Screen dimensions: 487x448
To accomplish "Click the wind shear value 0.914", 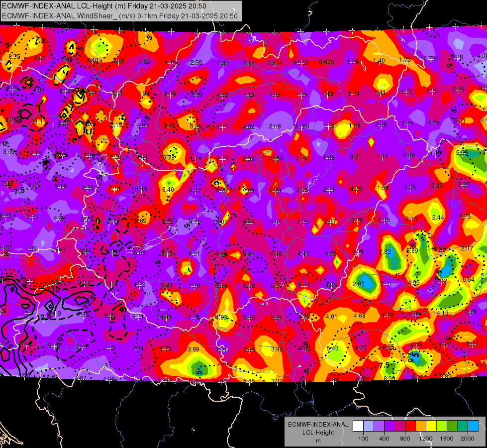I will 275,63.
